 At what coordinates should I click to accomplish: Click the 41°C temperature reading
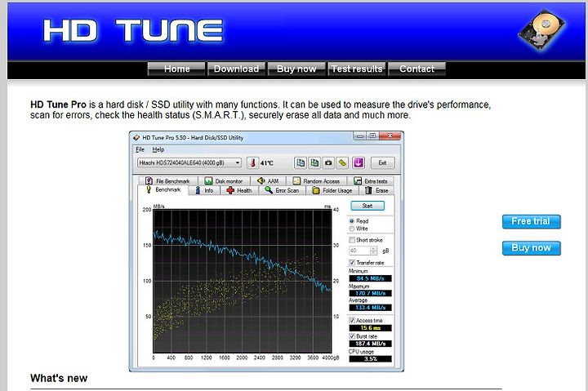tap(267, 163)
